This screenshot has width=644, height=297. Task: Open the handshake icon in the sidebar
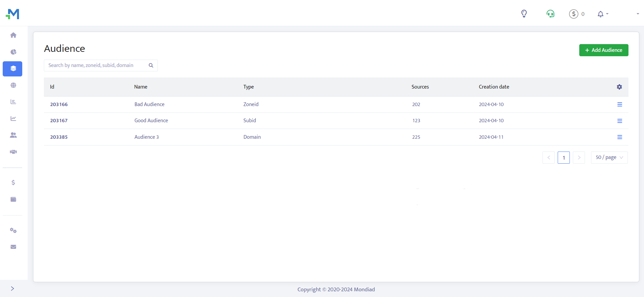(13, 152)
